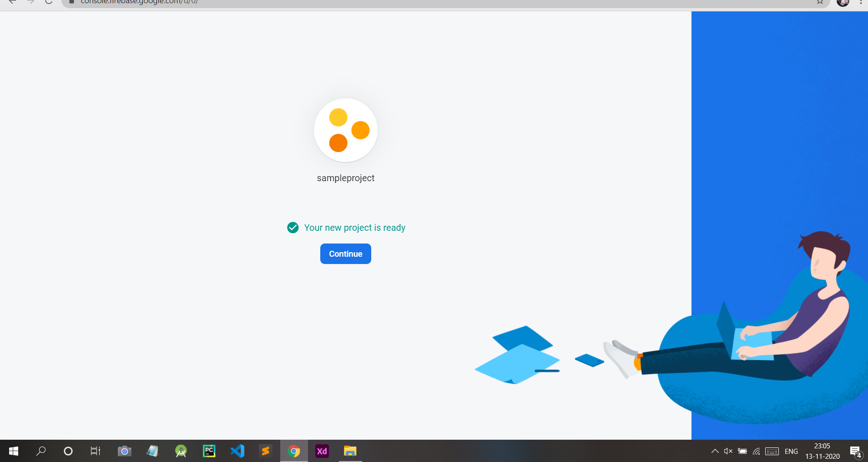Click the 'Your new project is ready' text

[355, 228]
